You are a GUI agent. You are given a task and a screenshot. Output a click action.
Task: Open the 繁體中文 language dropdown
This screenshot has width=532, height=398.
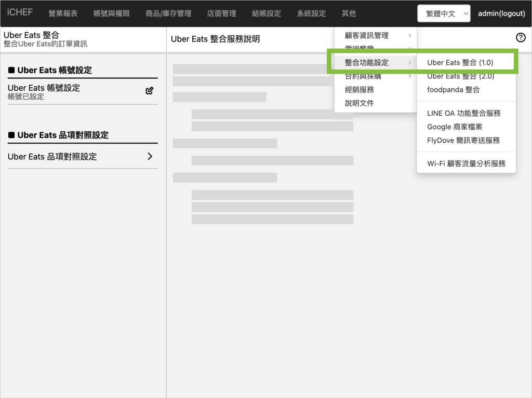tap(444, 14)
